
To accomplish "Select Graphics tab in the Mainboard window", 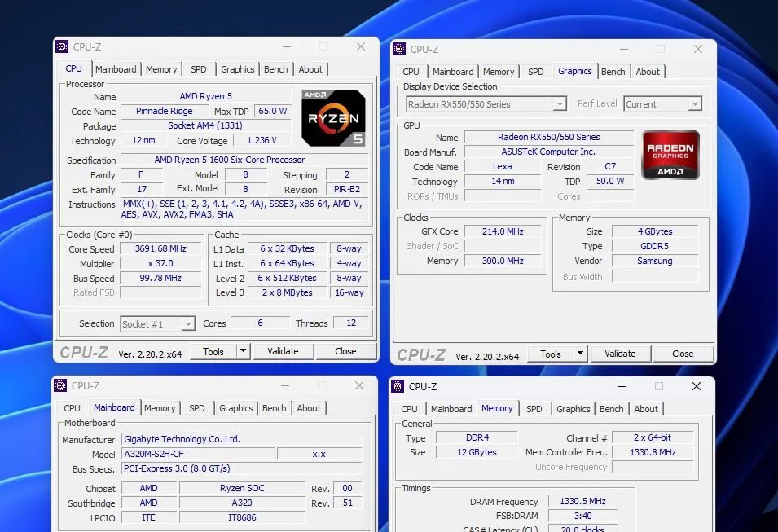I will point(236,408).
